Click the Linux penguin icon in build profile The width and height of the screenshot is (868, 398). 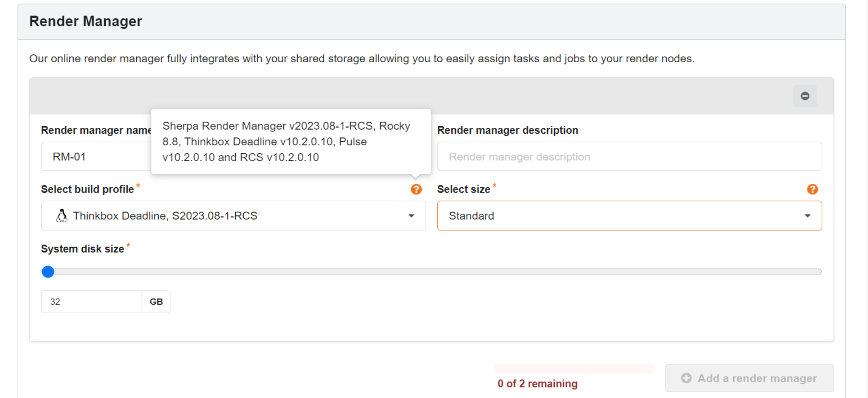62,216
